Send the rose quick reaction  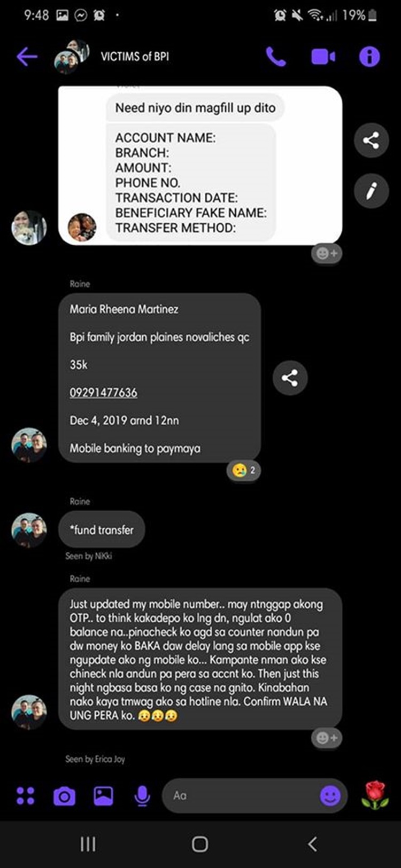point(375,795)
